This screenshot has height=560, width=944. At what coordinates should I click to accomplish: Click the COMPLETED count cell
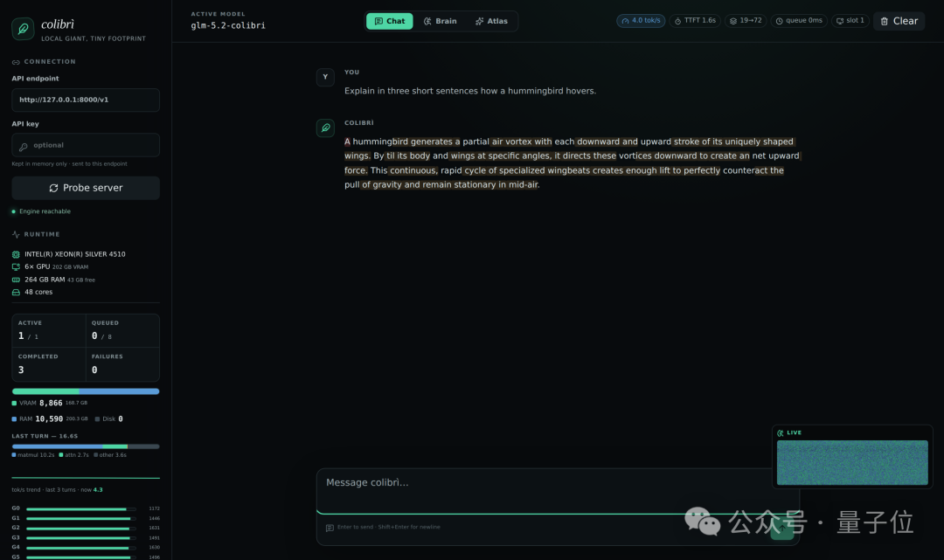coord(49,364)
